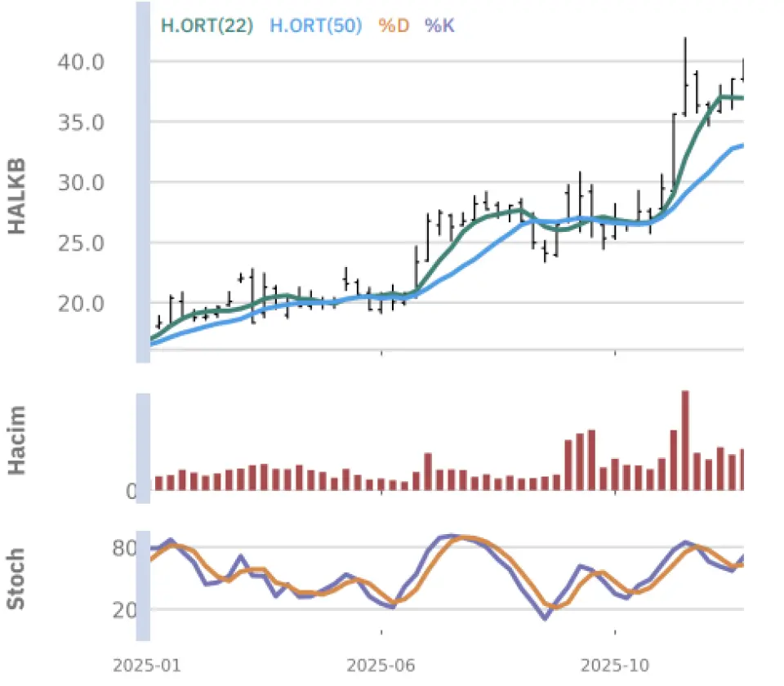
Task: Click the tallest red volume bar
Action: [x=685, y=440]
